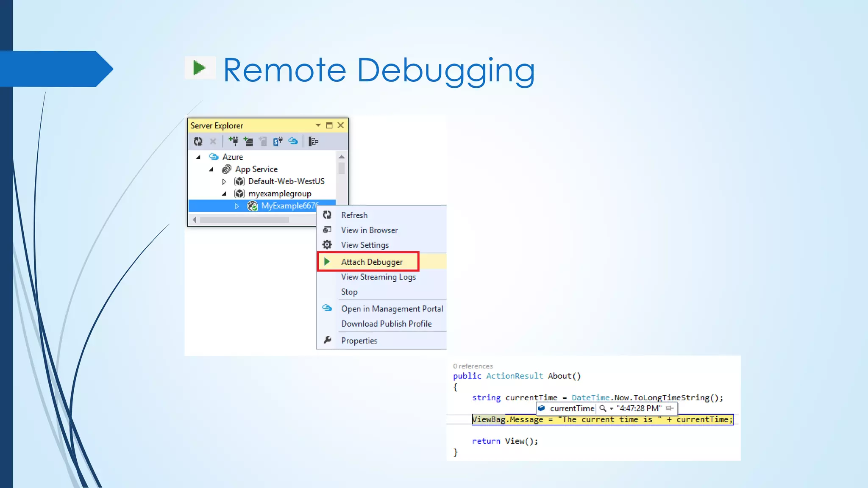The height and width of the screenshot is (488, 868).
Task: Open the datatip visualizer dropdown arrow
Action: coord(612,409)
